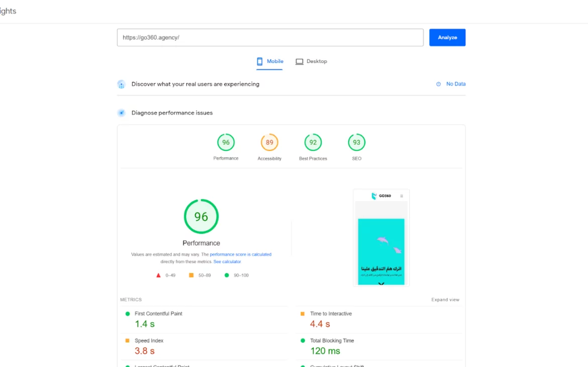
Task: Click the SEO label under gauge
Action: [357, 159]
